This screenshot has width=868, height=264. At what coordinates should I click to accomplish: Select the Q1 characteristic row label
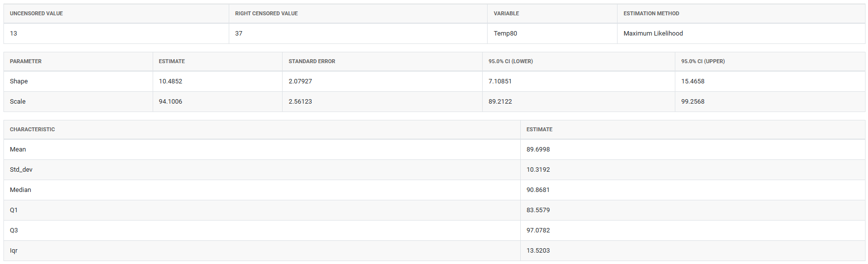(14, 210)
